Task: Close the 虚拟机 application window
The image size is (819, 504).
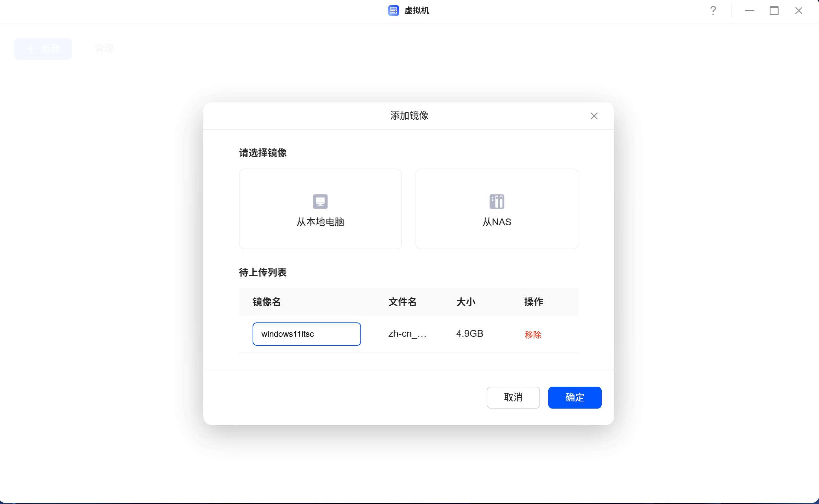Action: click(x=798, y=11)
